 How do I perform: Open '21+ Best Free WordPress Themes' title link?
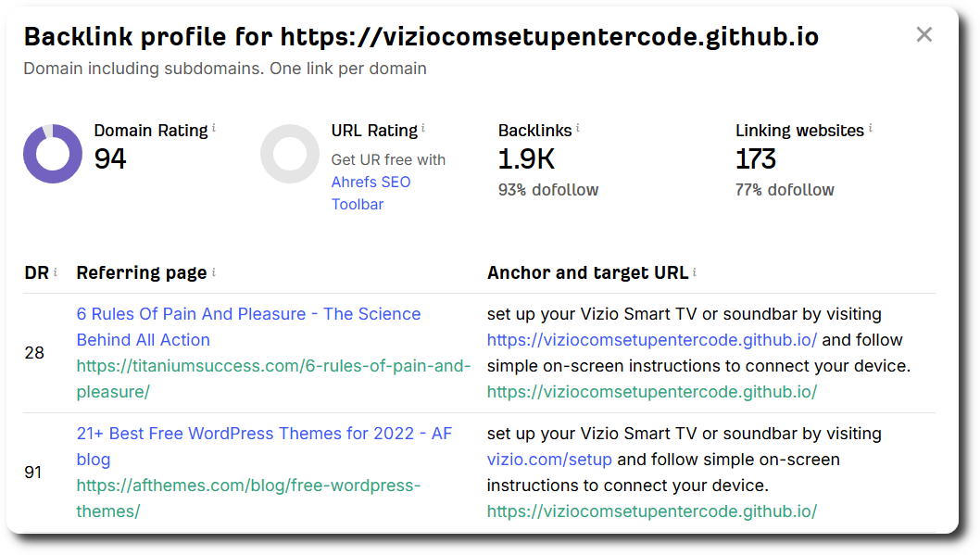264,447
